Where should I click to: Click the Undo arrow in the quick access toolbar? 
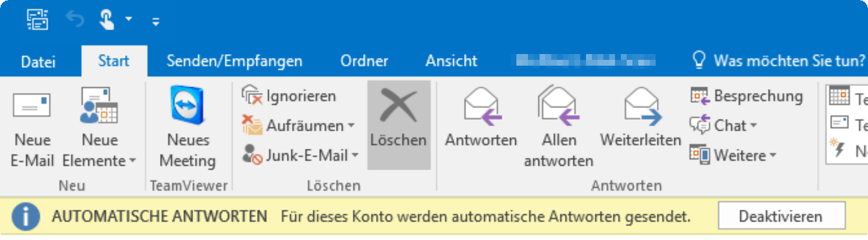pyautogui.click(x=74, y=21)
